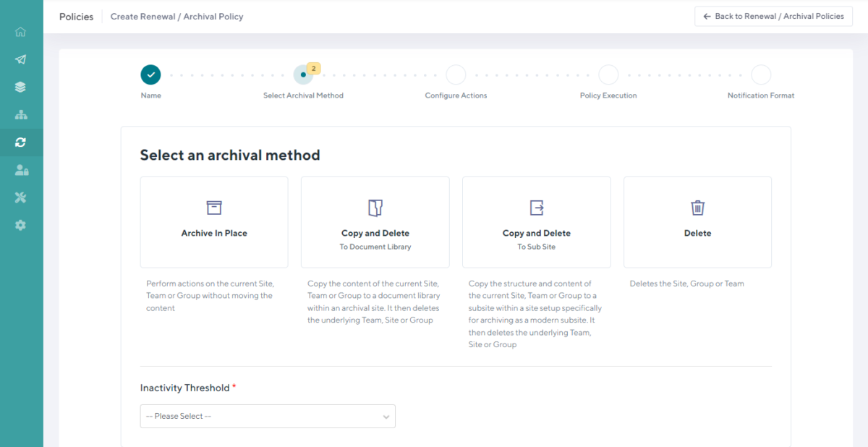This screenshot has width=868, height=447.
Task: Open the layers icon in the sidebar
Action: click(x=20, y=87)
